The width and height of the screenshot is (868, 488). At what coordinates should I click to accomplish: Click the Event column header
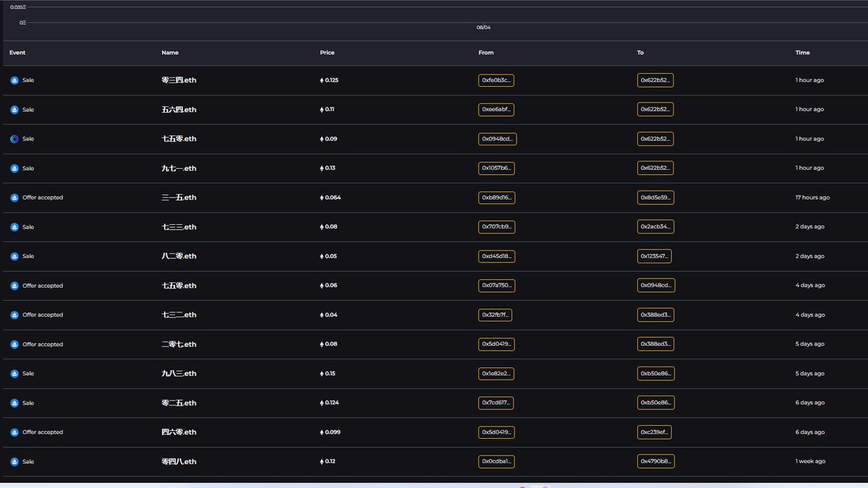pos(17,53)
